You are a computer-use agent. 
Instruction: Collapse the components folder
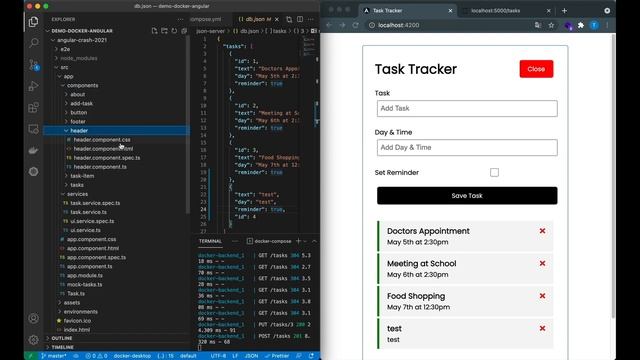116,85
